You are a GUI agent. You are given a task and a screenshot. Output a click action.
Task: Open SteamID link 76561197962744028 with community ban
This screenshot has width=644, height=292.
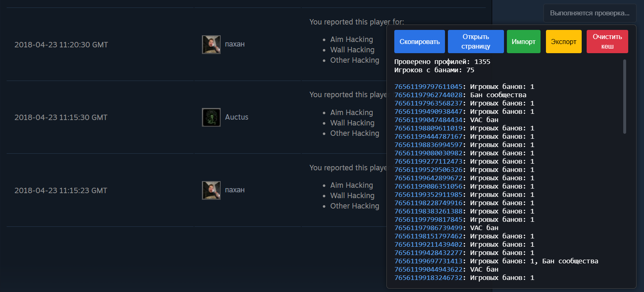pyautogui.click(x=428, y=95)
